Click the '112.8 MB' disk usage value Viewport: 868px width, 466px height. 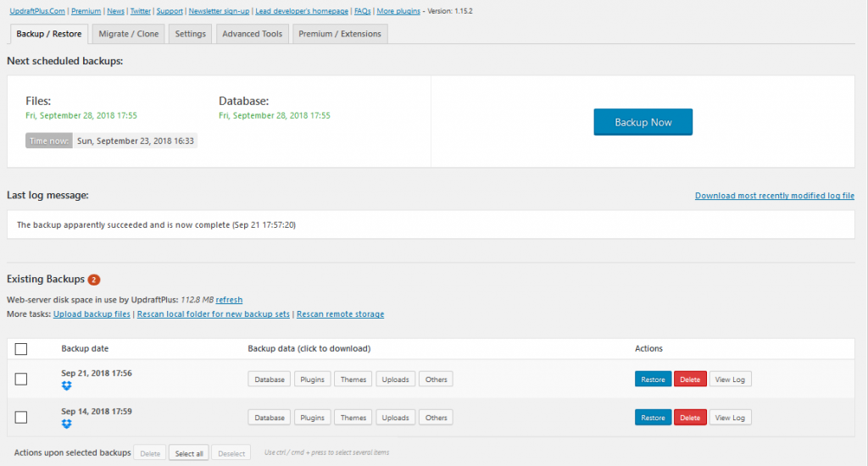tap(197, 299)
